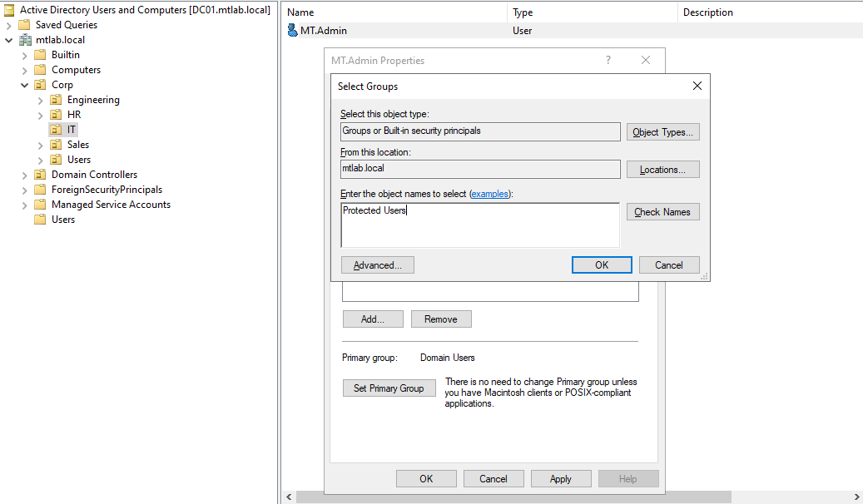Expand the Domain Controllers node

tap(24, 175)
